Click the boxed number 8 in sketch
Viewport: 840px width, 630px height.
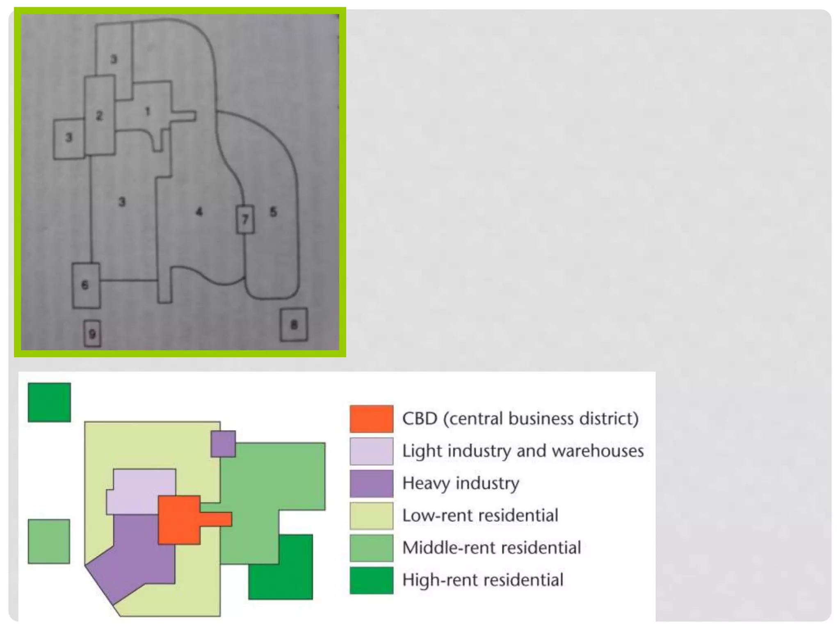(x=294, y=325)
